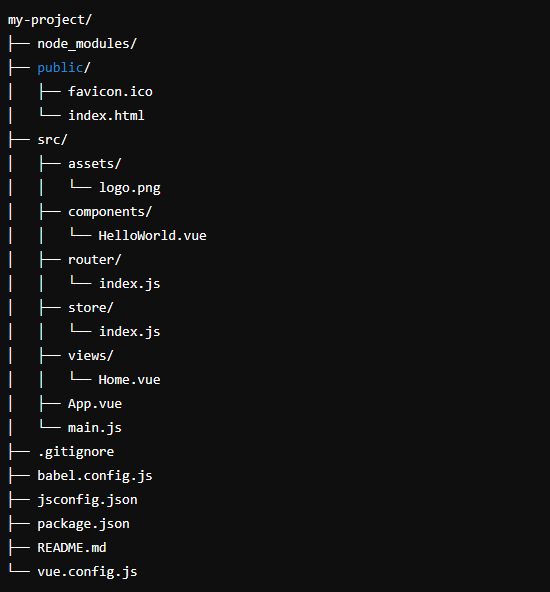Select Home.vue in views
This screenshot has width=550, height=592.
pos(129,380)
